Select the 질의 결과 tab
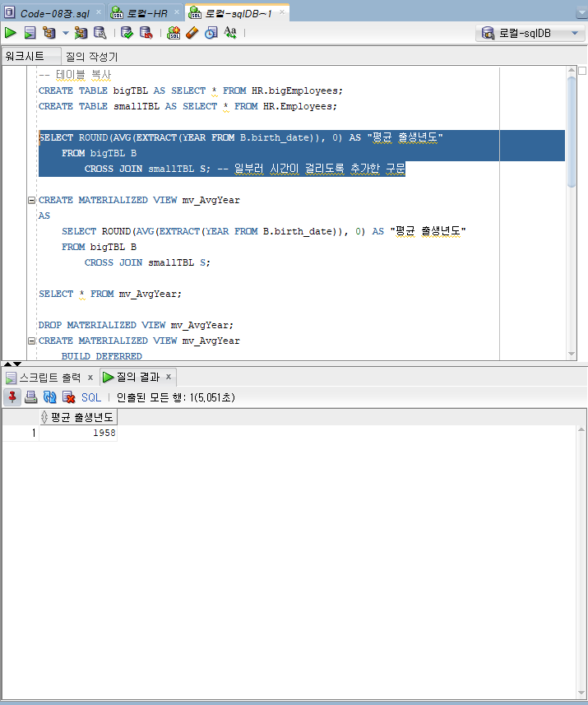The image size is (588, 705). coord(138,378)
